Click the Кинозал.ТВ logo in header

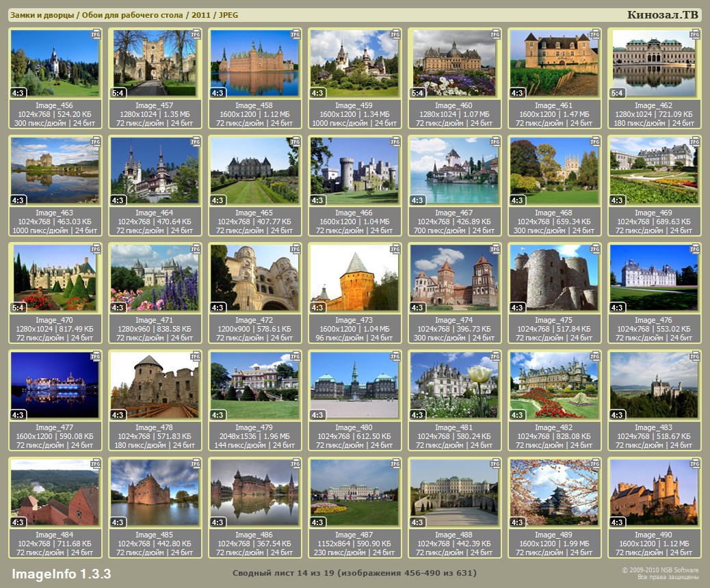point(662,14)
